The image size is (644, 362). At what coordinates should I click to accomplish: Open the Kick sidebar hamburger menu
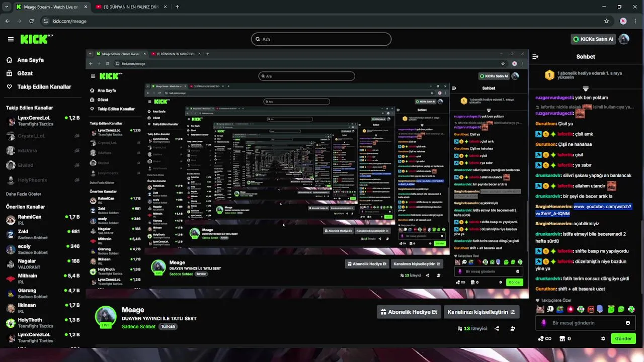click(11, 39)
